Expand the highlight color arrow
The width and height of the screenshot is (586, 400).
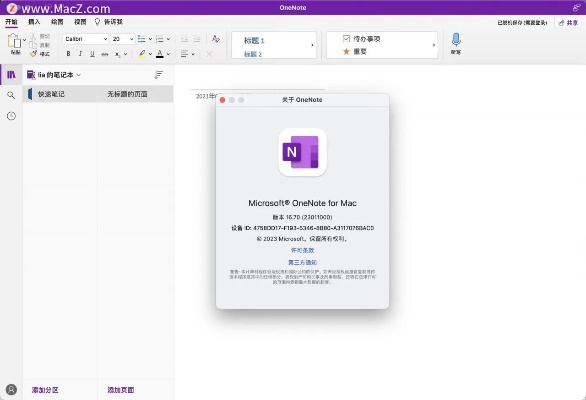150,54
